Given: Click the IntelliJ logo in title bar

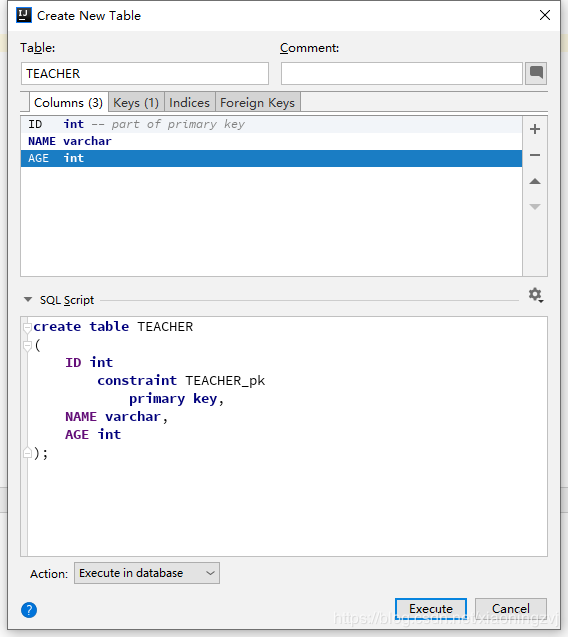Looking at the screenshot, I should pos(24,15).
